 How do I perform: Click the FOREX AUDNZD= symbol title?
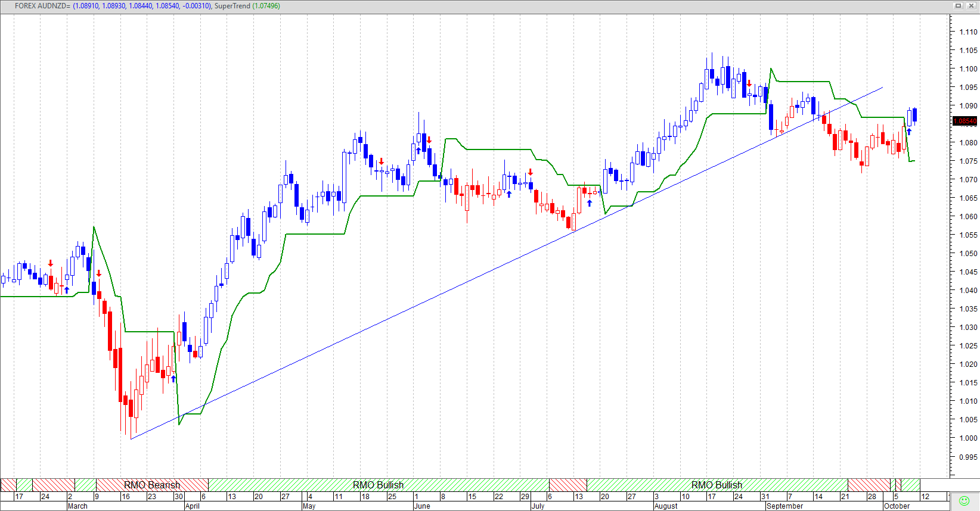(x=42, y=6)
